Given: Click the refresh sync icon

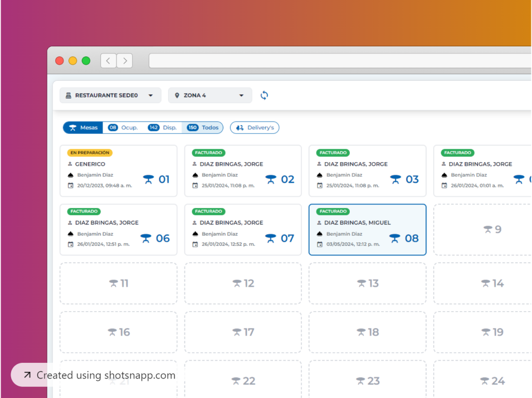Looking at the screenshot, I should click(264, 95).
